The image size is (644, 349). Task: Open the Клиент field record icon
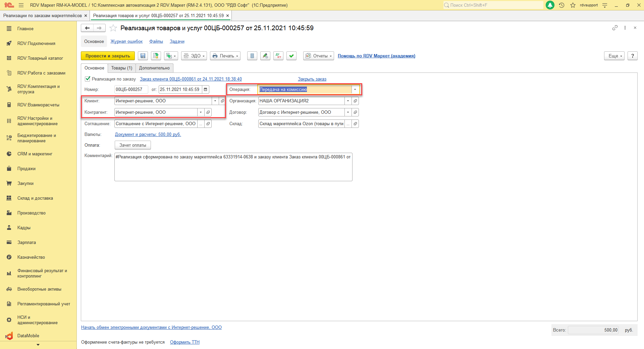coord(222,101)
